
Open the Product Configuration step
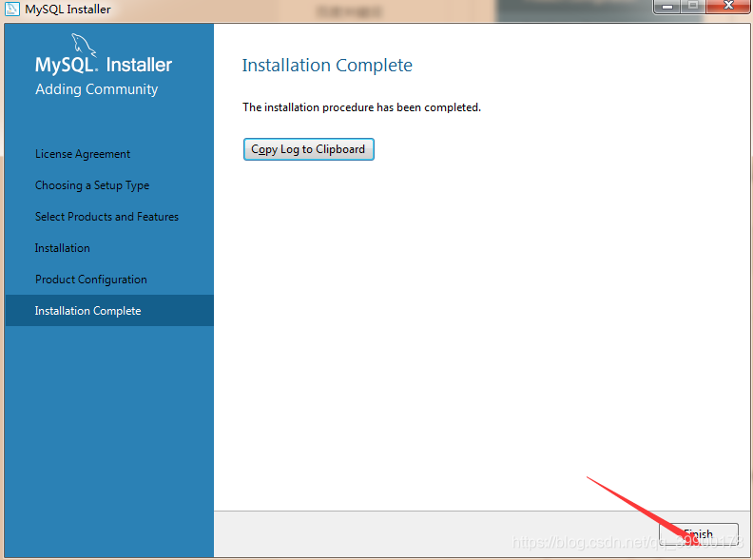point(91,280)
